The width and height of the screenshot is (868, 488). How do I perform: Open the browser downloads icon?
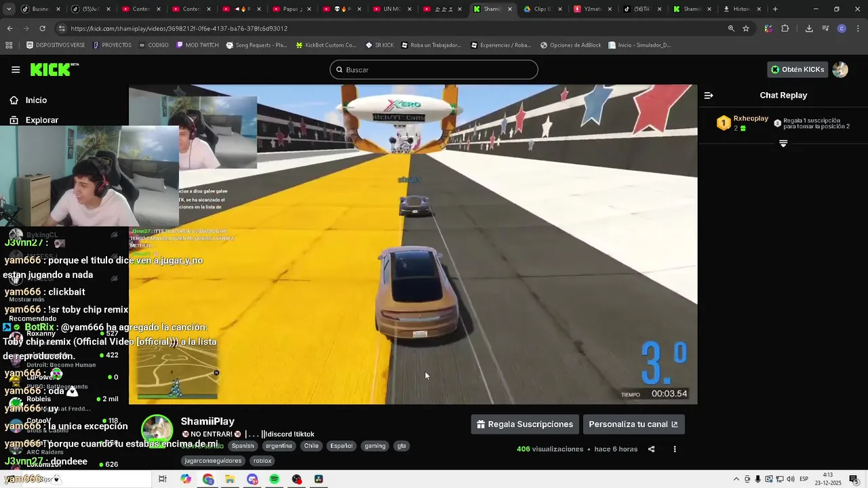pyautogui.click(x=809, y=28)
